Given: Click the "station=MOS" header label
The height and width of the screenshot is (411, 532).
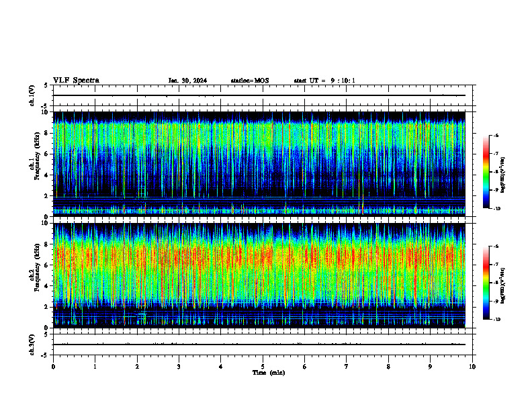Looking at the screenshot, I should (250, 81).
